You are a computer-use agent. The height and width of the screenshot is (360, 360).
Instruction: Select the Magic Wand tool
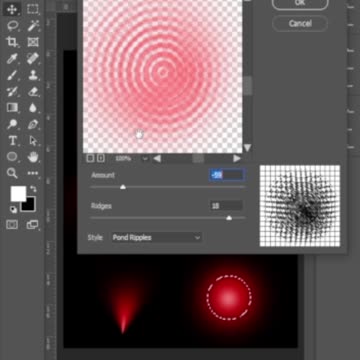(33, 26)
